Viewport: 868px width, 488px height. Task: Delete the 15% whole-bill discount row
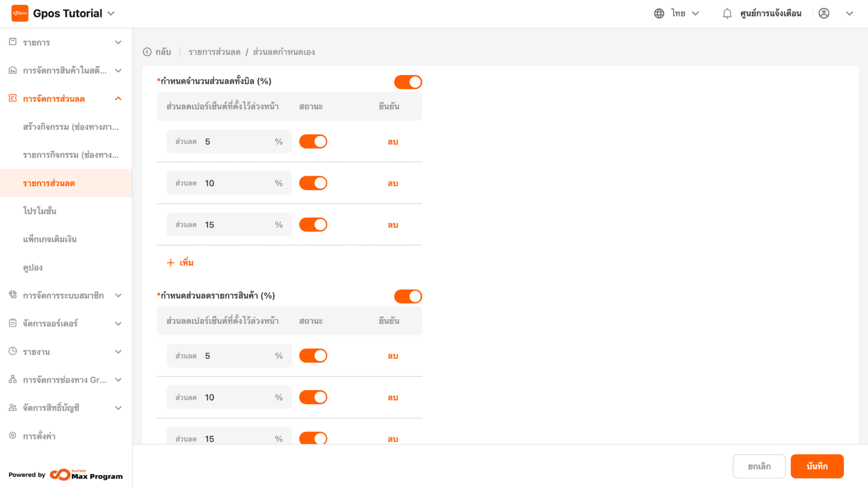[393, 225]
